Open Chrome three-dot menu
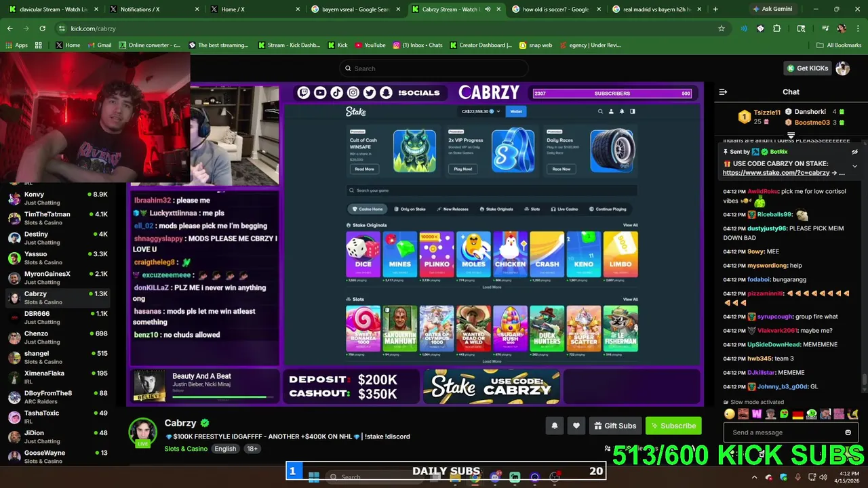This screenshot has height=488, width=868. pyautogui.click(x=858, y=28)
